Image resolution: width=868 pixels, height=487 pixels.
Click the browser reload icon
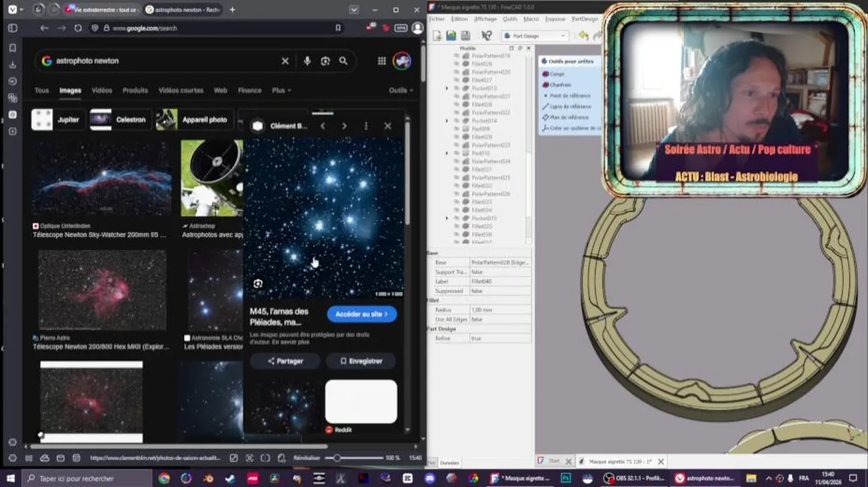pyautogui.click(x=78, y=28)
